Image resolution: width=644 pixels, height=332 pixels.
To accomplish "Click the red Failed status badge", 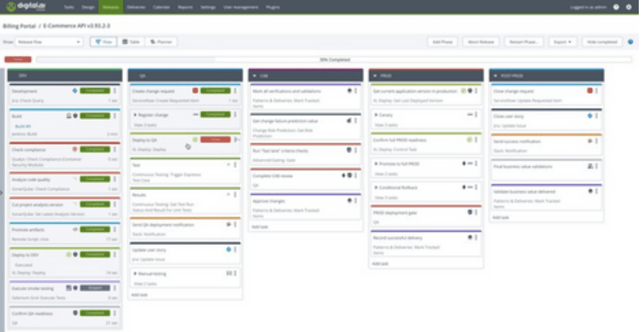I will 18,60.
